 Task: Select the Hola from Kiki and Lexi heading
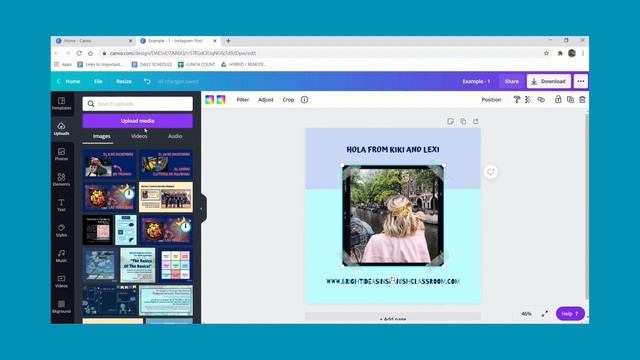[x=393, y=149]
